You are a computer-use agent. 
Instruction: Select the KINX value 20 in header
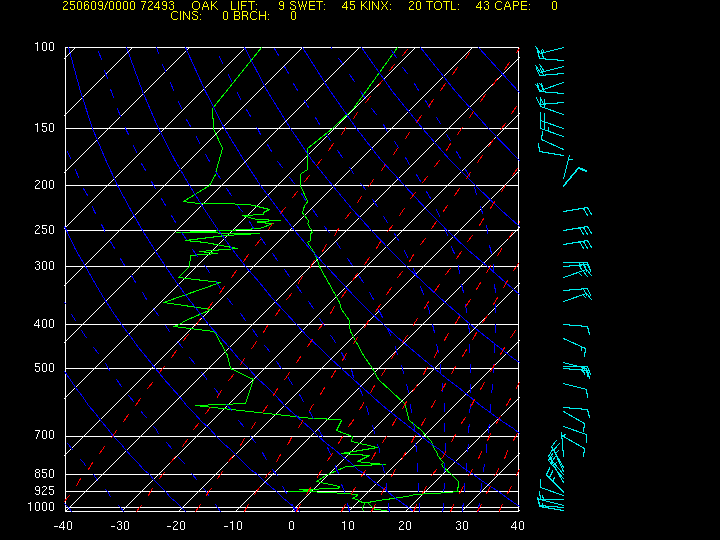coord(415,6)
